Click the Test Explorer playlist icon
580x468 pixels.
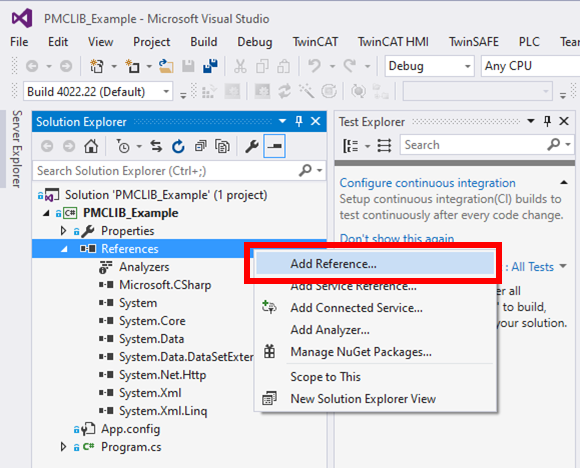coord(384,145)
